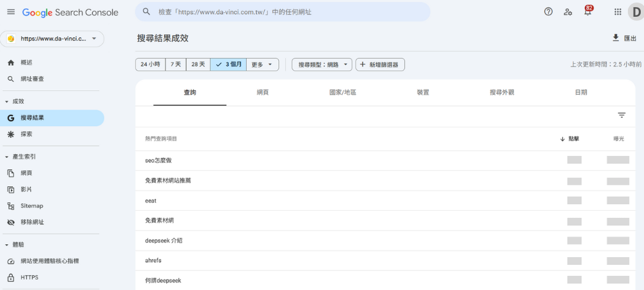The height and width of the screenshot is (290, 644).
Task: Switch to the 搜尋外觀 tab
Action: (502, 92)
